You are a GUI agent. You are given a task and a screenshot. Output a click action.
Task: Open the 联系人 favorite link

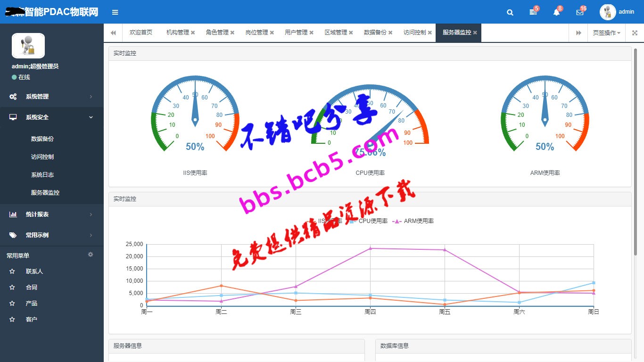click(34, 271)
